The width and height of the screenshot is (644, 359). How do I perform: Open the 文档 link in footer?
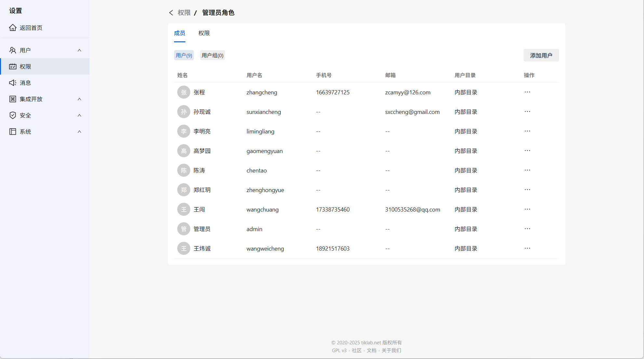click(x=371, y=350)
